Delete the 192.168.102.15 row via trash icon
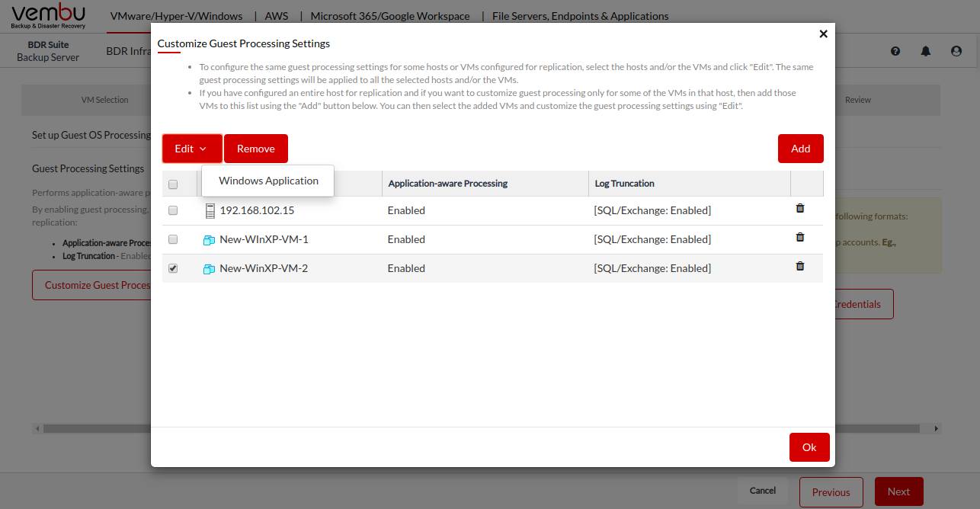 pos(799,208)
